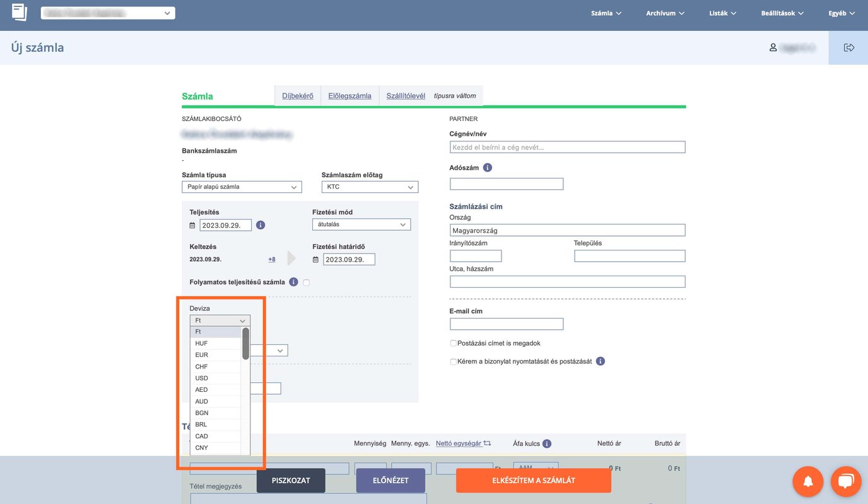Click the Cégnév/név input field
The height and width of the screenshot is (504, 868).
coord(567,147)
